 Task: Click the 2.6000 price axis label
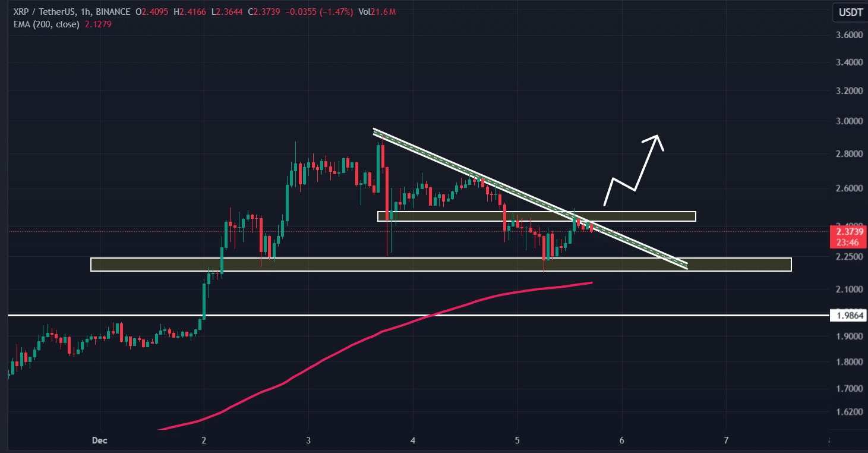(x=848, y=188)
